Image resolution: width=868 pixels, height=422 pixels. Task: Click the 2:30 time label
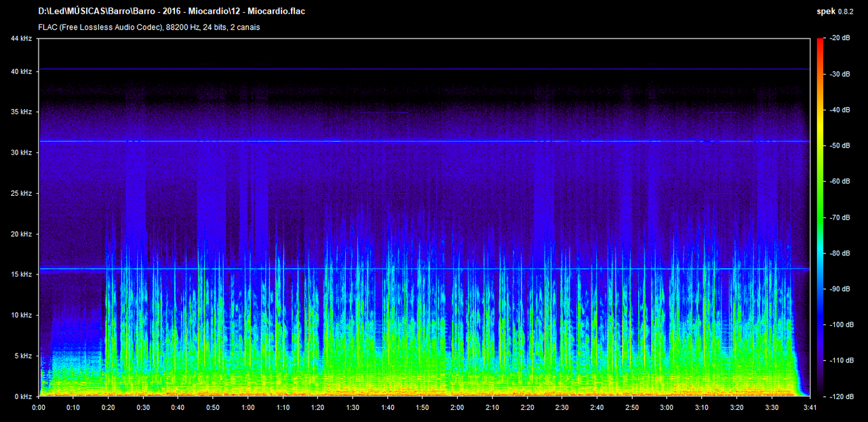pos(561,407)
